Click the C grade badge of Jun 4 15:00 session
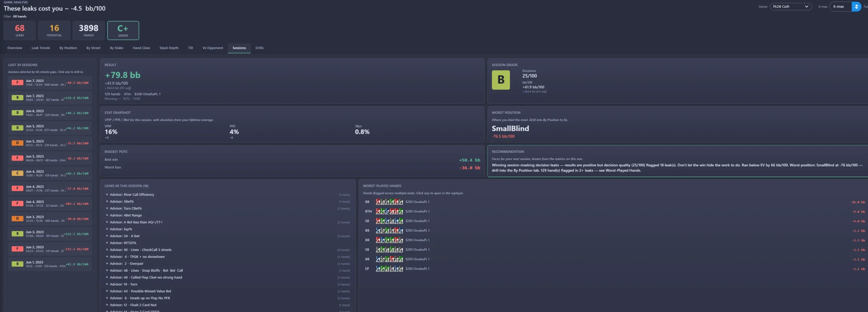Screen dimensions: 868x312 17,173
